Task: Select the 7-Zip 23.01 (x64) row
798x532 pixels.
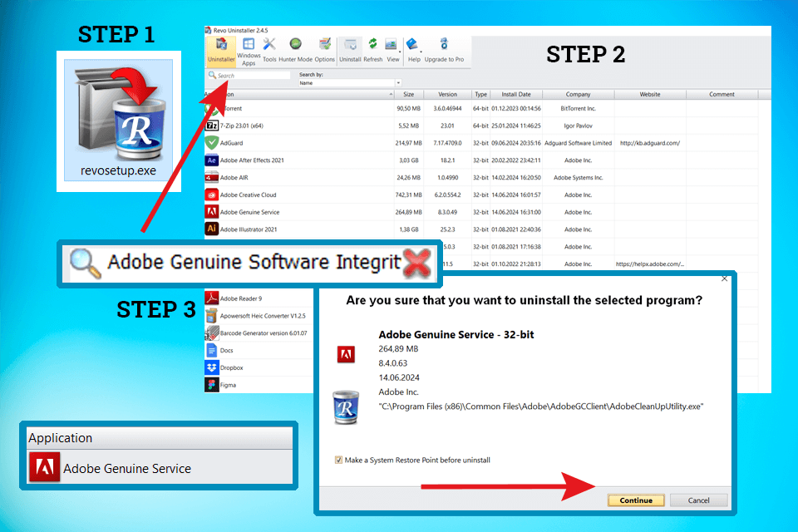Action: point(242,126)
